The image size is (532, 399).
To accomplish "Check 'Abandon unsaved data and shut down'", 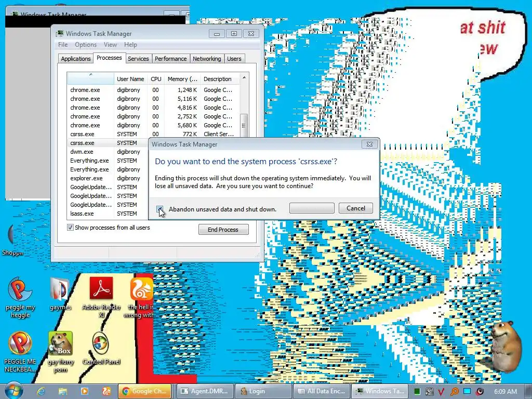I will tap(160, 209).
